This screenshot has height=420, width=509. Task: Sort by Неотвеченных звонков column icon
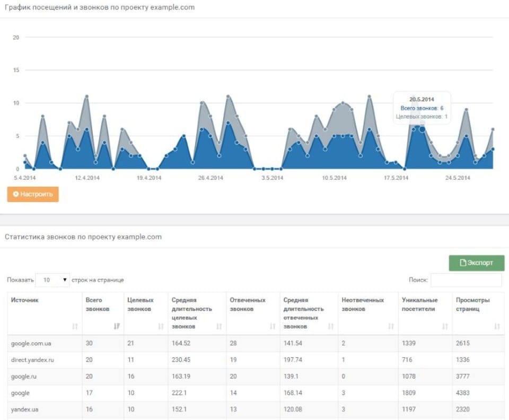click(391, 327)
